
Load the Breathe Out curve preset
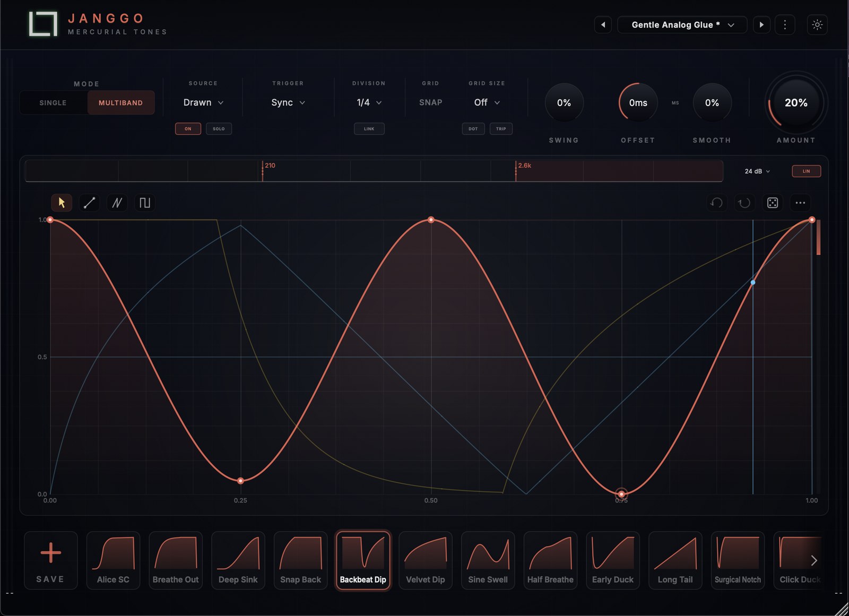click(x=176, y=560)
